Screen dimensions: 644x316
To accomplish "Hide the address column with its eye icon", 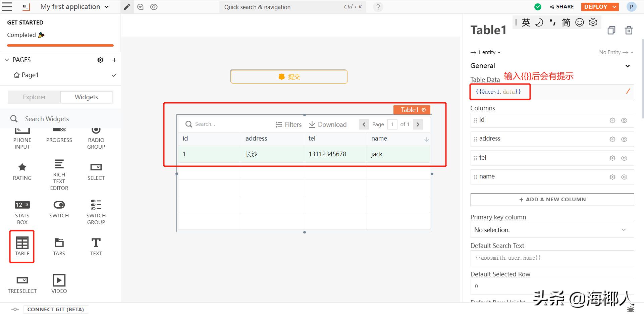I will coord(625,139).
